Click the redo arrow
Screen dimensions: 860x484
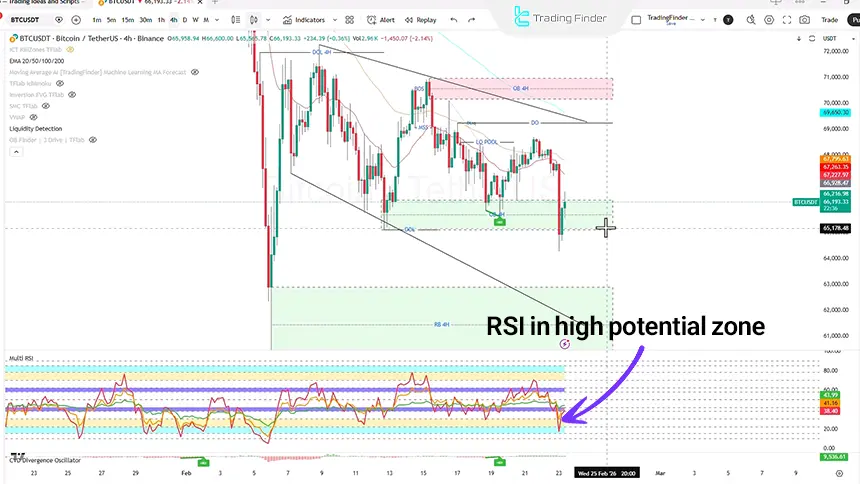(472, 20)
